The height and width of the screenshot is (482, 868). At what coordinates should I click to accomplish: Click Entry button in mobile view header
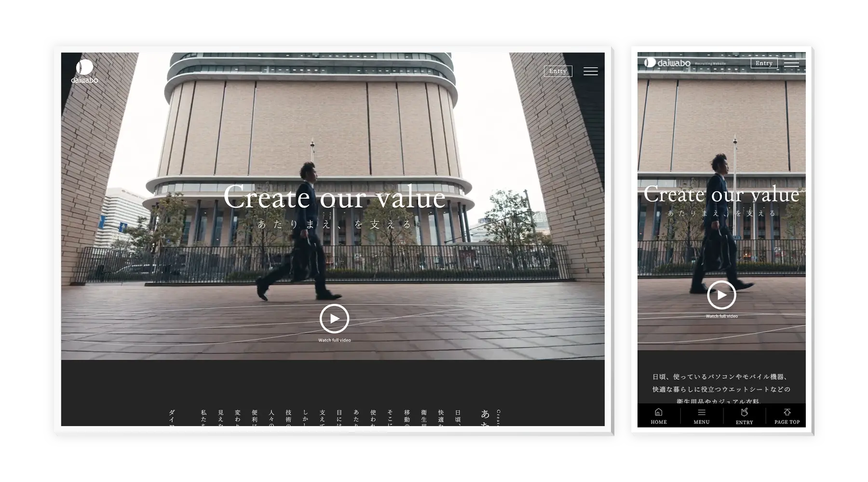[764, 63]
